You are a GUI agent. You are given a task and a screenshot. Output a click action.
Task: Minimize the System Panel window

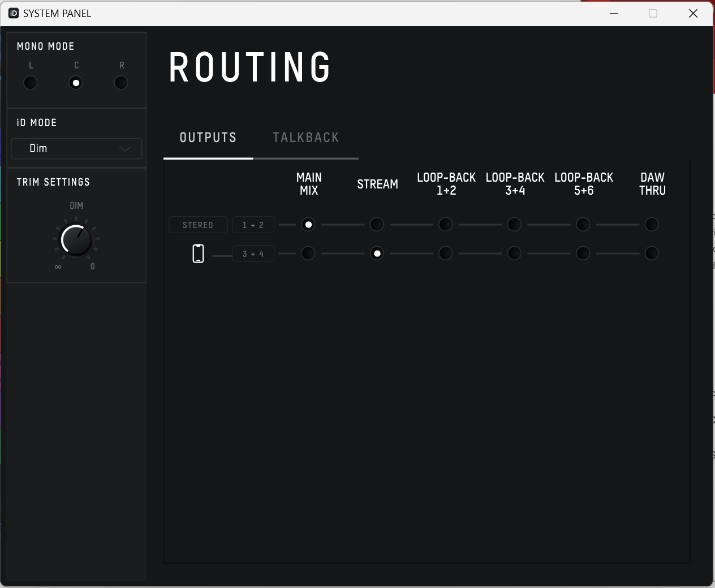point(614,13)
